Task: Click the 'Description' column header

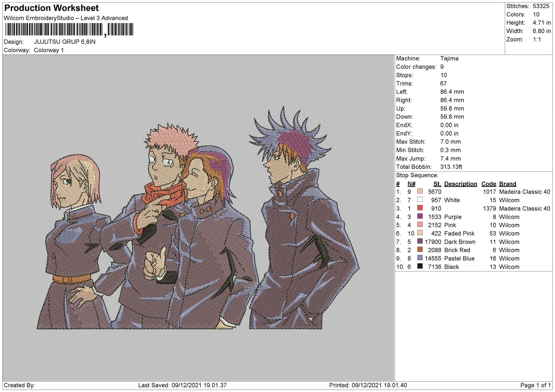Action: 461,184
